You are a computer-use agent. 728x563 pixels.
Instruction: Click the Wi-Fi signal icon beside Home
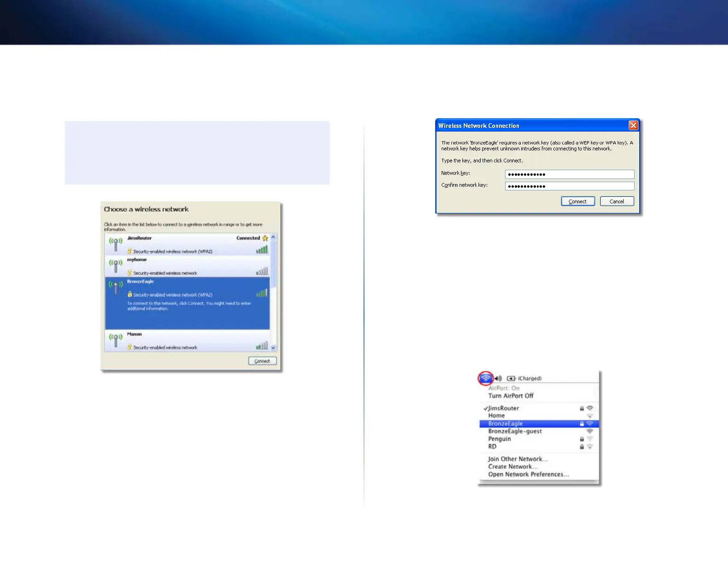(x=590, y=416)
